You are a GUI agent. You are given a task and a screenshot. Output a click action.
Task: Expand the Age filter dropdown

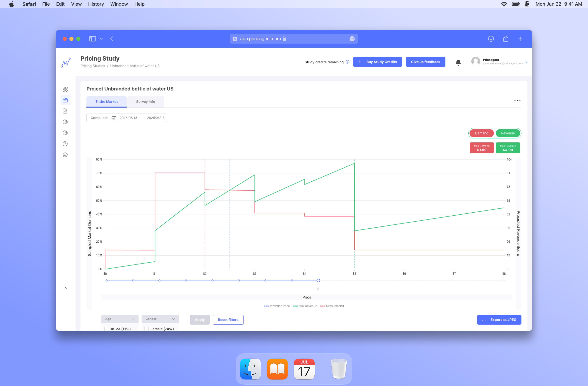tap(120, 319)
